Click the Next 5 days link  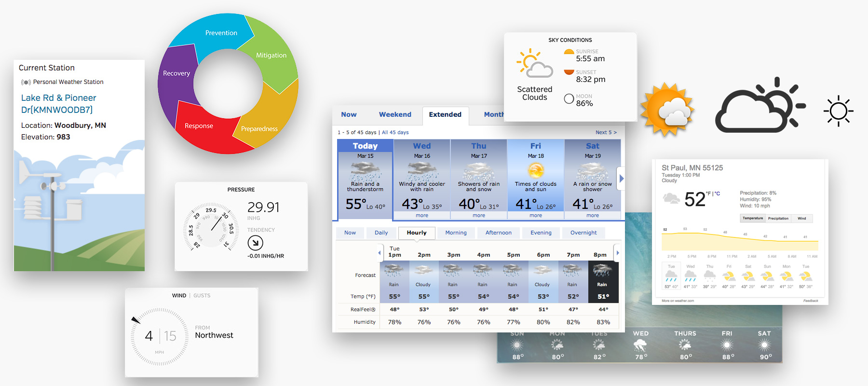point(606,132)
